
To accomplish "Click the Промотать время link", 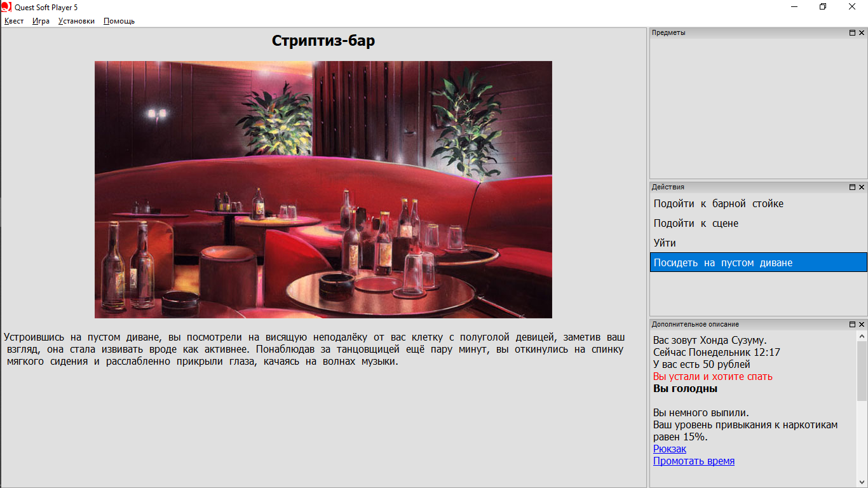I will point(694,461).
